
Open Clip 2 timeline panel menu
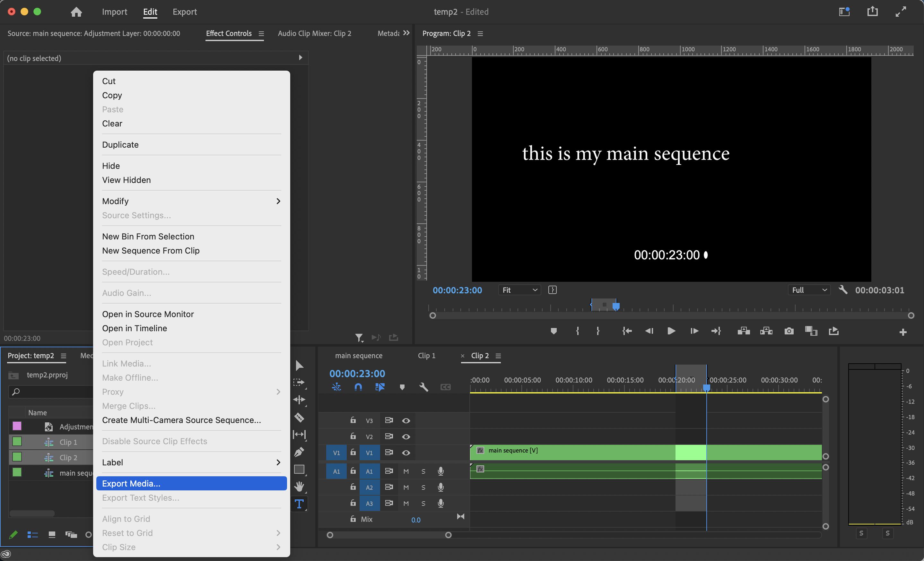coord(498,356)
